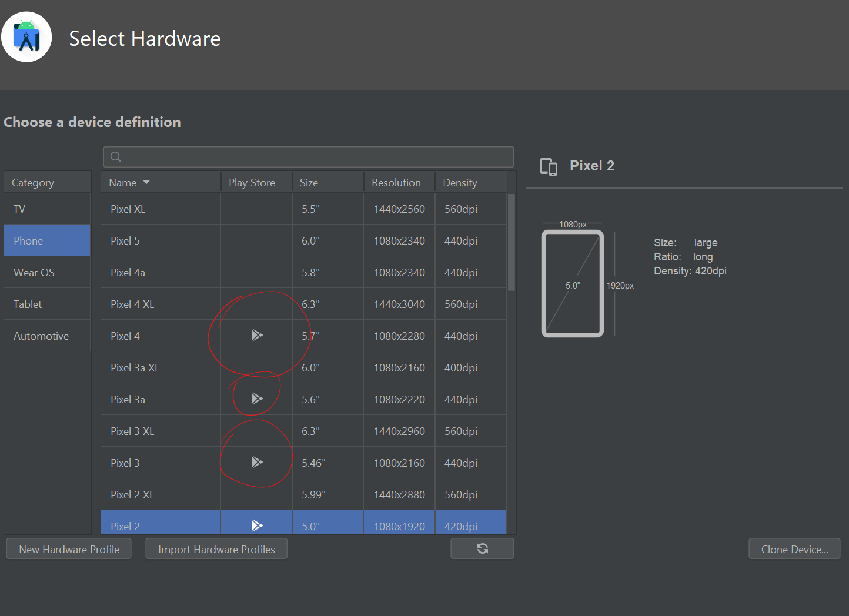The height and width of the screenshot is (616, 849).
Task: Select the Pixel 4 XL device row
Action: (x=303, y=304)
